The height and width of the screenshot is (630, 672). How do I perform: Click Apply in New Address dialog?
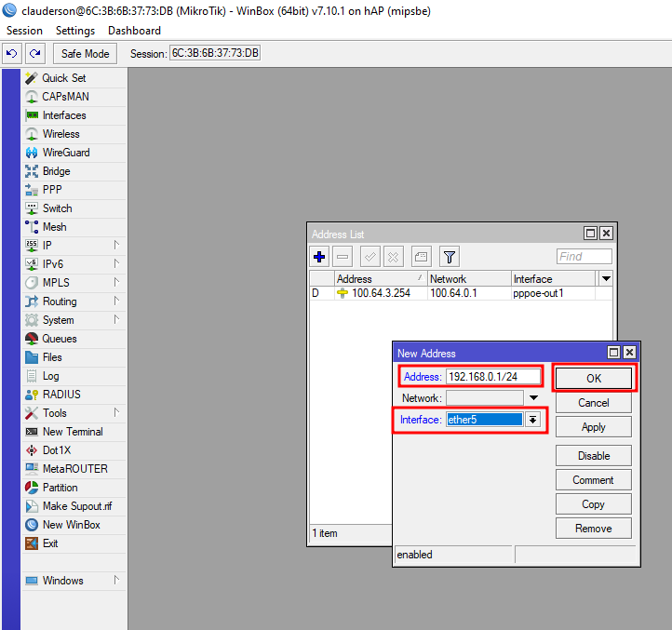pos(593,427)
